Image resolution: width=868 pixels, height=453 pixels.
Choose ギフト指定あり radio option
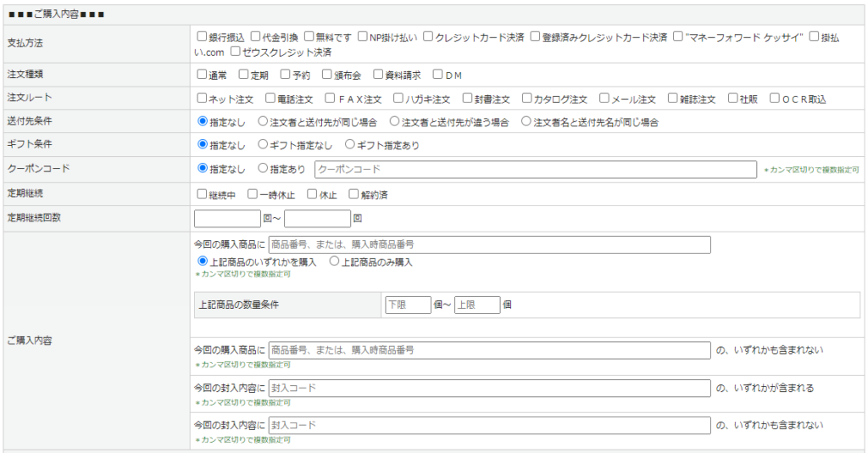click(350, 144)
